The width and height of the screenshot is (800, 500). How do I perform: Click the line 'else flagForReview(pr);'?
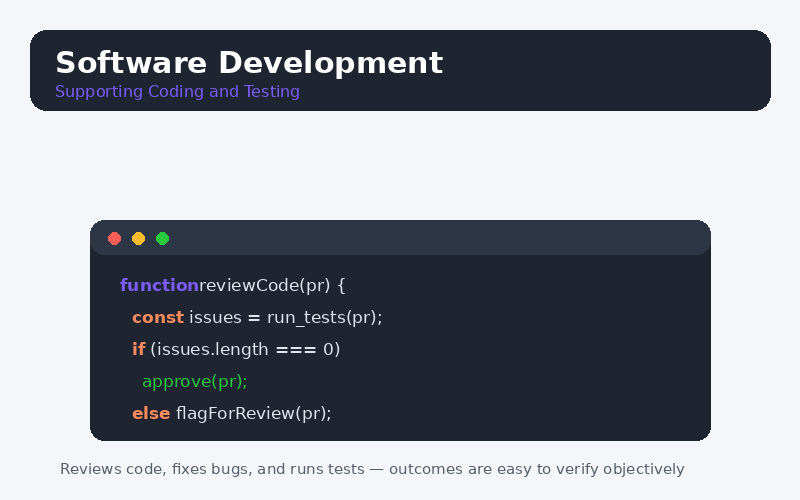pos(232,413)
